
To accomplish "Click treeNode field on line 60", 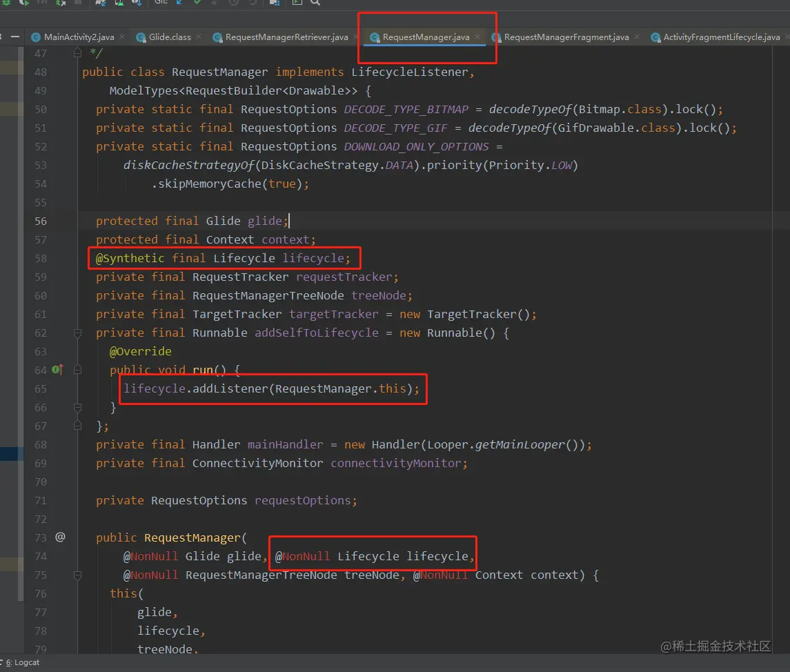I will 378,296.
